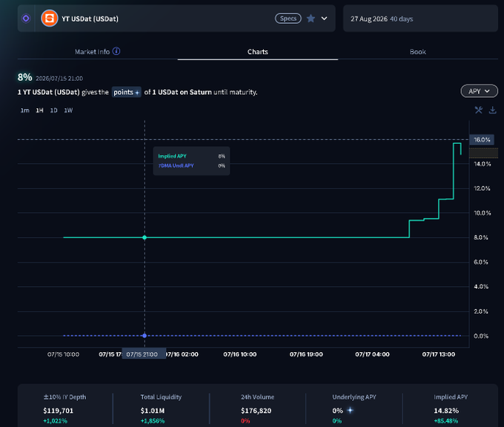Click the blue underlying APY data point
Image resolution: width=504 pixels, height=427 pixels.
pyautogui.click(x=145, y=335)
